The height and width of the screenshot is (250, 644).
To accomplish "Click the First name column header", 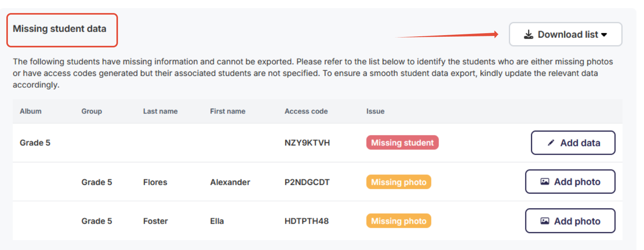I will point(228,111).
